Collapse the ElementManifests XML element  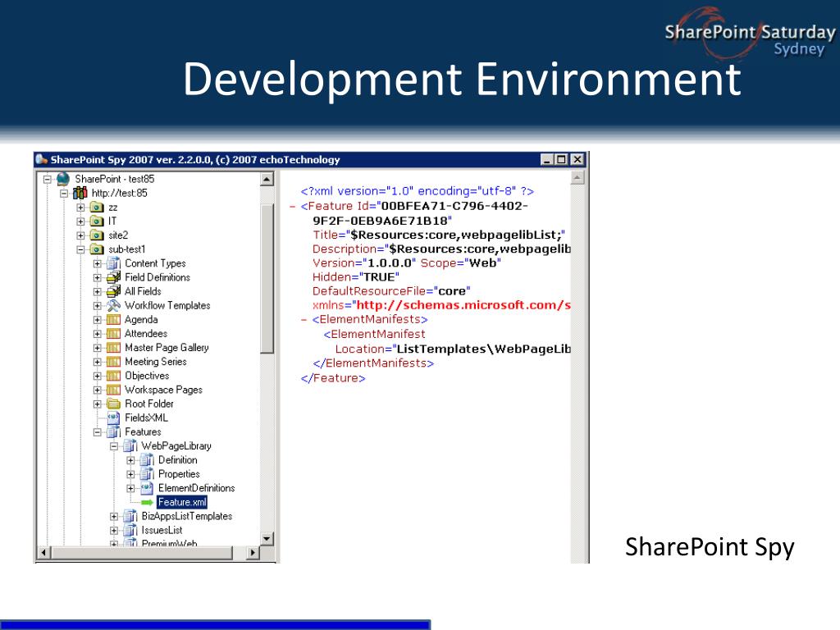coord(304,320)
